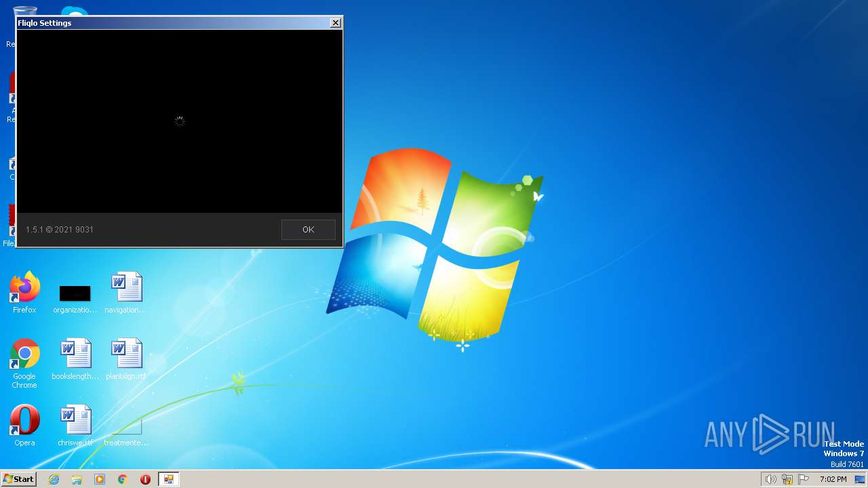
Task: Open the Start menu
Action: point(19,479)
